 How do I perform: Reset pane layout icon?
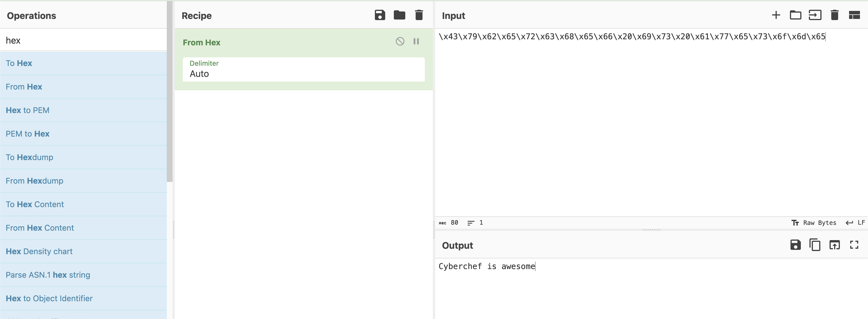point(854,15)
